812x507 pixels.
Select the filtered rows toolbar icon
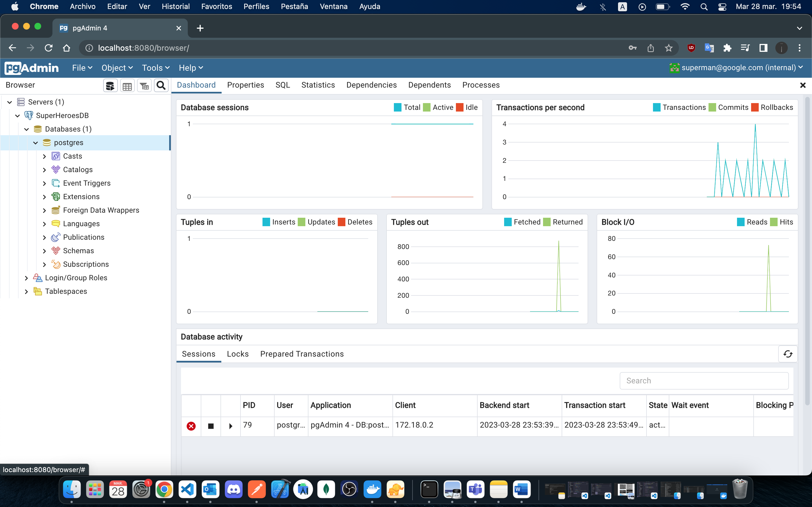[144, 86]
